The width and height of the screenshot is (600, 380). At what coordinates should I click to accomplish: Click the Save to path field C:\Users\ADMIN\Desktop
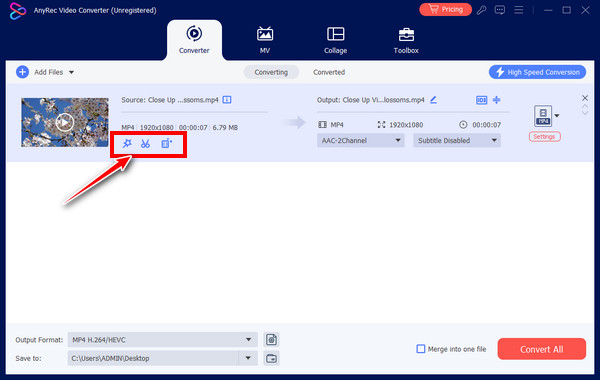coord(153,358)
